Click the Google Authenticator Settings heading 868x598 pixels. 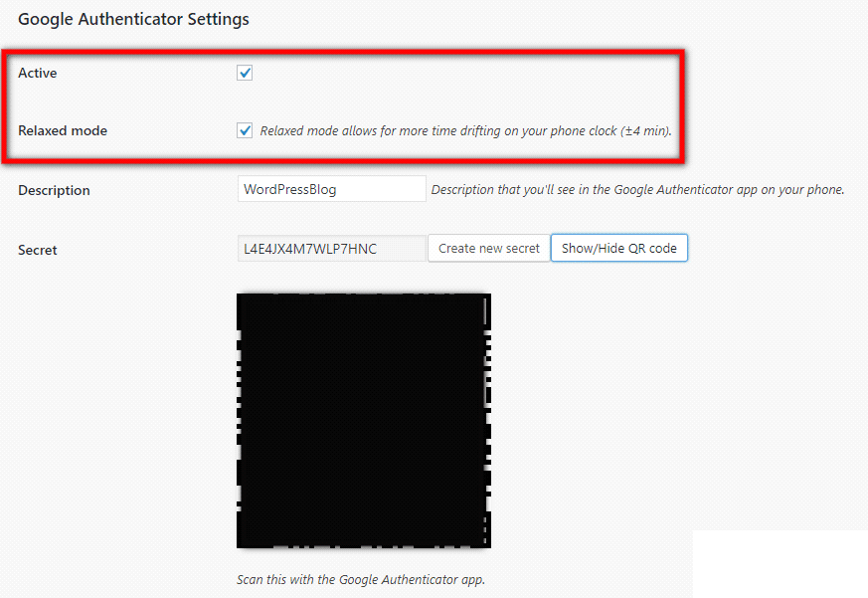click(x=133, y=19)
